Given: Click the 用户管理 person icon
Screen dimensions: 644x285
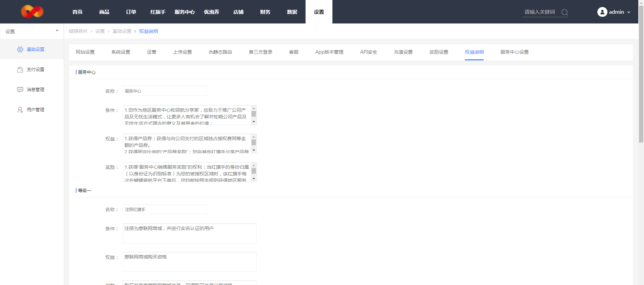Looking at the screenshot, I should point(20,110).
